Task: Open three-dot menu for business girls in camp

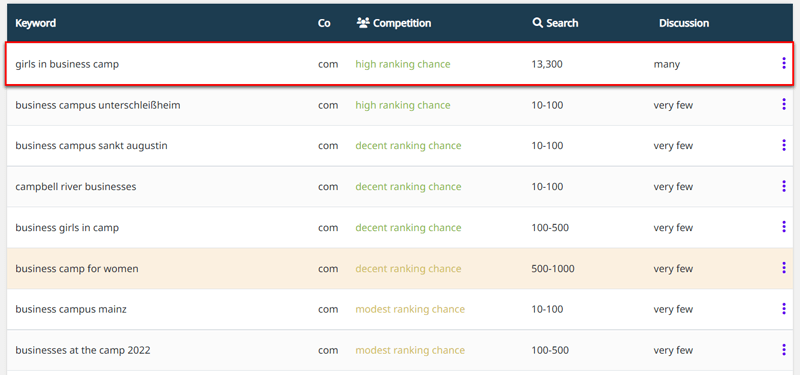Action: 784,227
